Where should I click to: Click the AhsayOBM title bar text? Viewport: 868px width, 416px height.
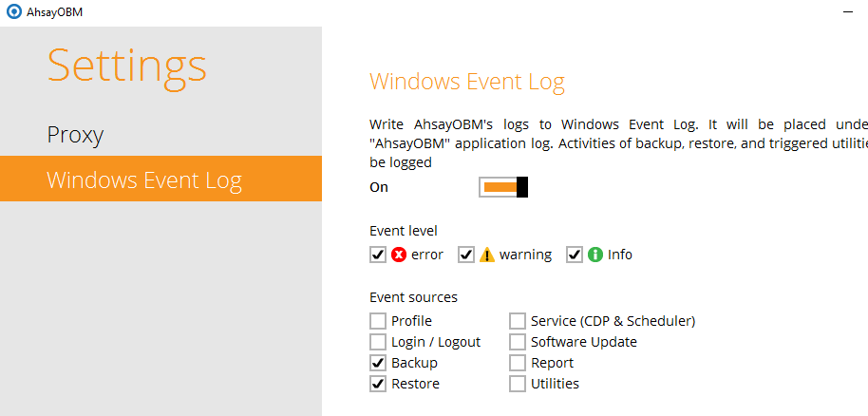[x=55, y=11]
